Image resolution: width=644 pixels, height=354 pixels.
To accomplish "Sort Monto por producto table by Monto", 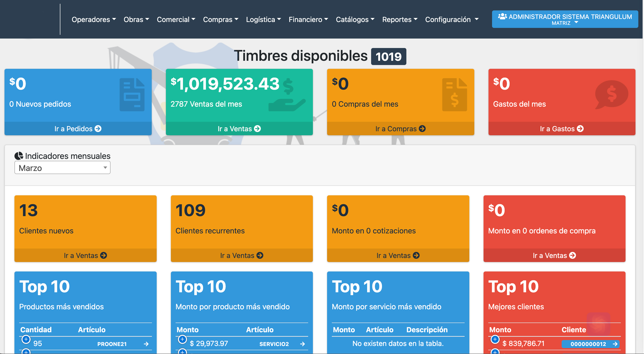I will tap(187, 329).
